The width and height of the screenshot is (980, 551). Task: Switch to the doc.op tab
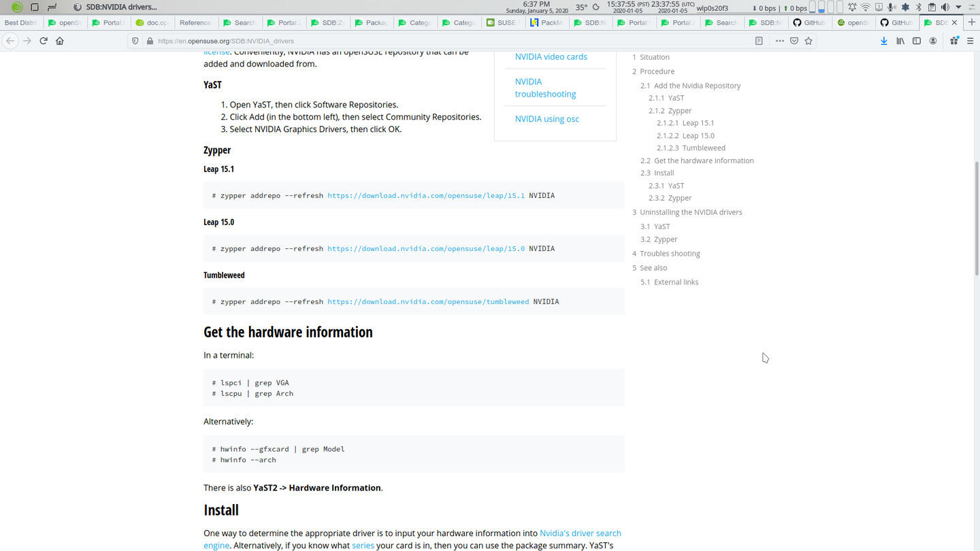tap(153, 22)
